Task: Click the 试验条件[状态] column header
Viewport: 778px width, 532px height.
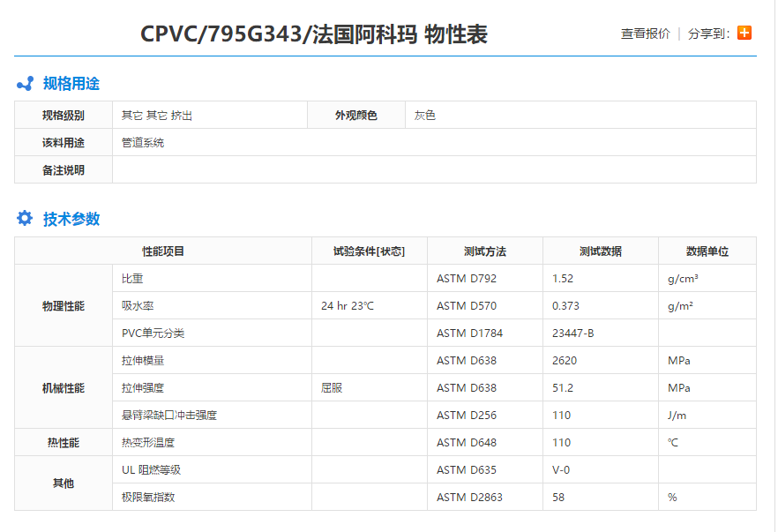Action: 367,251
